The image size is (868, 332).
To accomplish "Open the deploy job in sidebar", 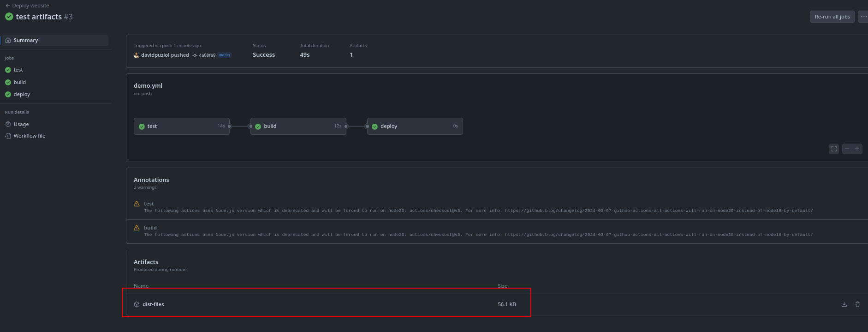I will click(22, 94).
